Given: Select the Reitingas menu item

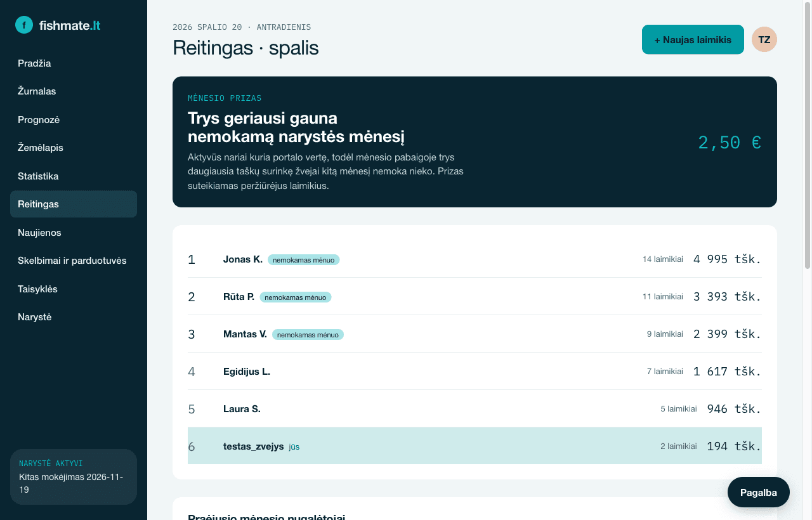Looking at the screenshot, I should coord(74,204).
